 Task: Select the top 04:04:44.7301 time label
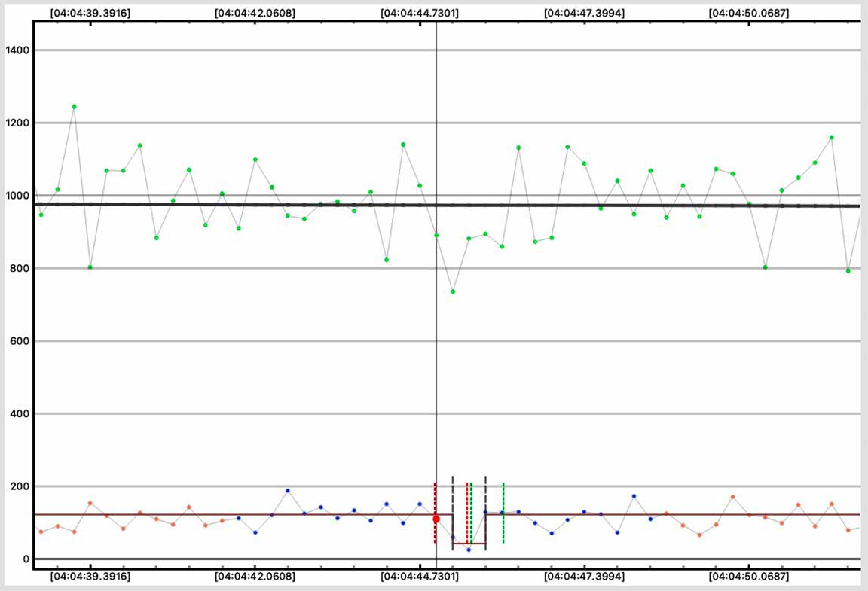420,13
